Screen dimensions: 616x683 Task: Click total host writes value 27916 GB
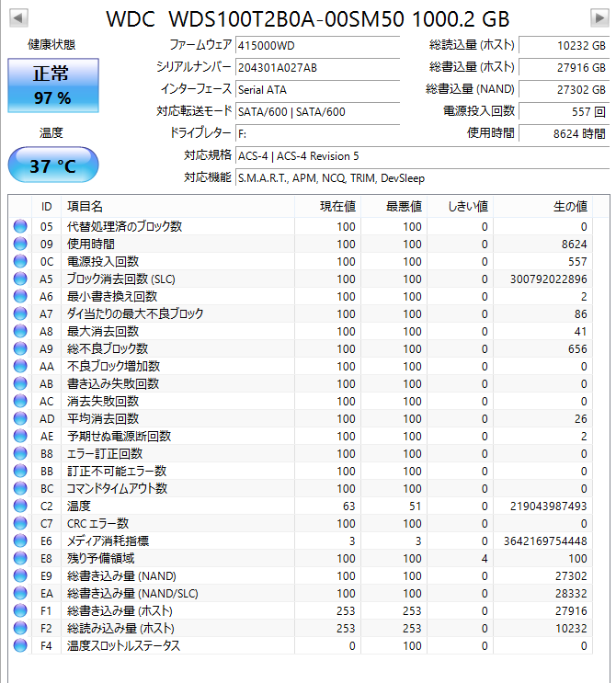(x=565, y=68)
